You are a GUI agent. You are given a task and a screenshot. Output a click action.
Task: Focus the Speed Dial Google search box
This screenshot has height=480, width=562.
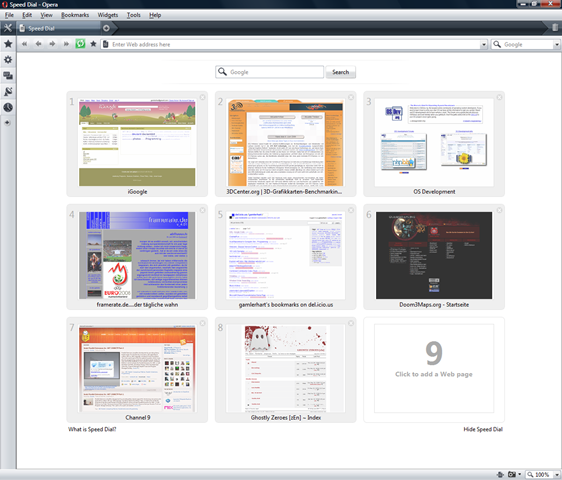click(270, 72)
